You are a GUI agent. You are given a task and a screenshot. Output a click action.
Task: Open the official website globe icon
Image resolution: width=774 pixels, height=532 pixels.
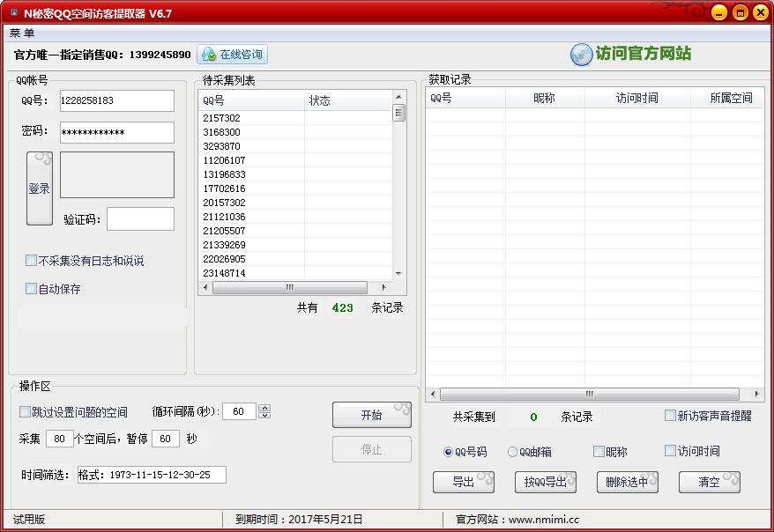pyautogui.click(x=581, y=55)
